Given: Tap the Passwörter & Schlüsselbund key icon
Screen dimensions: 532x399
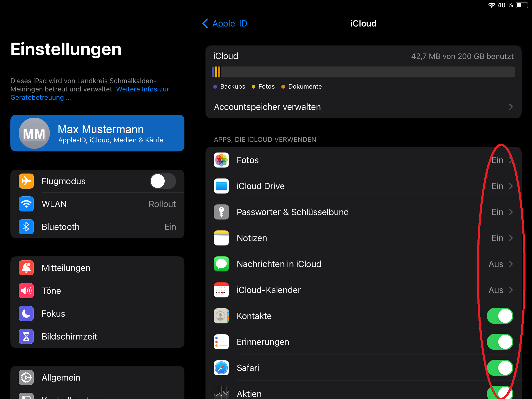Looking at the screenshot, I should (x=221, y=212).
